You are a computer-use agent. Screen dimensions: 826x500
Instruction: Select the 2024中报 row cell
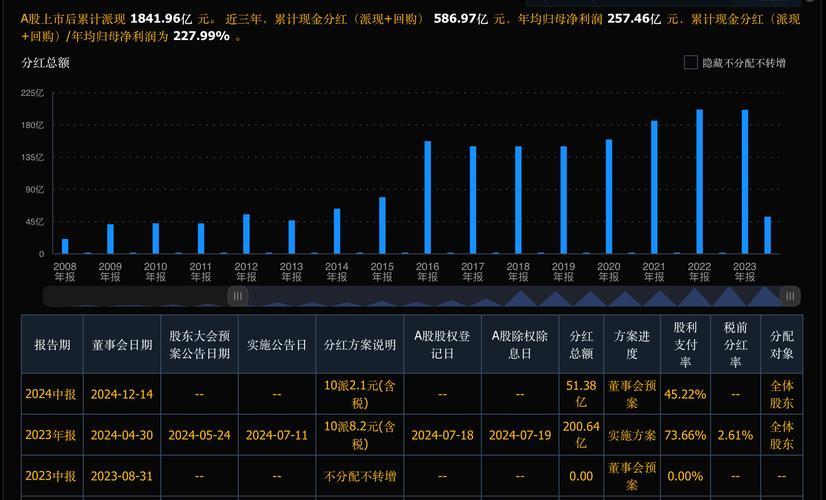51,394
